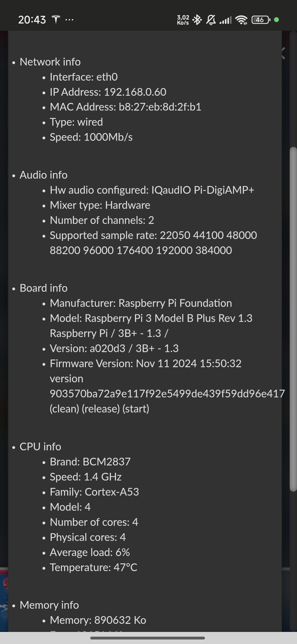This screenshot has width=297, height=644.
Task: Tap the cellular signal bars icon
Action: point(225,20)
